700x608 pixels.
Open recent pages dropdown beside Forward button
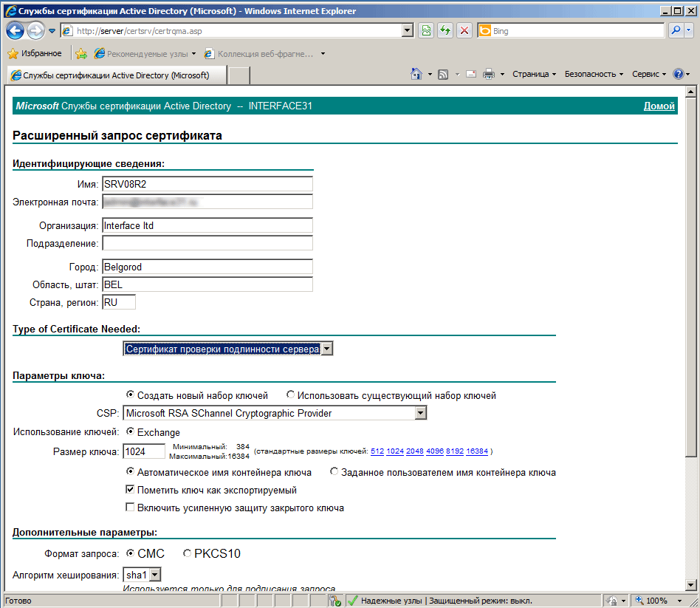pos(52,31)
